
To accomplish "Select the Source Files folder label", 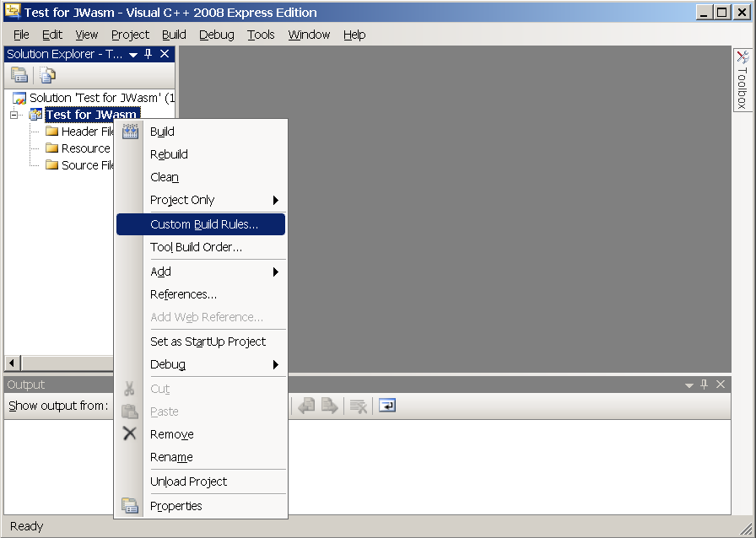I will (x=87, y=165).
